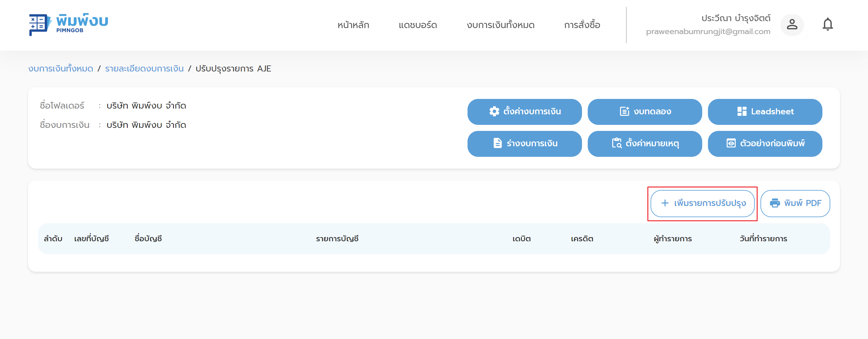Click clipboard icon on ตั้งค่าหมายเหตุ button

click(617, 143)
